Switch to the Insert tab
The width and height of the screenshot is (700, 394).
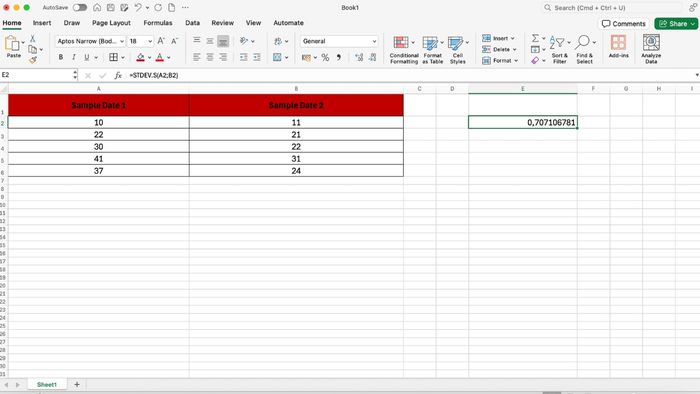tap(42, 23)
